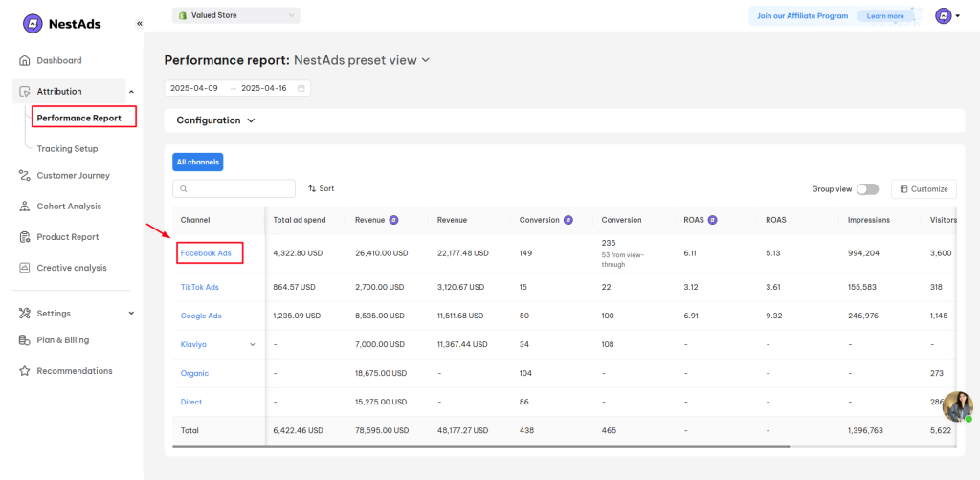The height and width of the screenshot is (480, 980).
Task: Open the NestAds preset view dropdown
Action: pyautogui.click(x=362, y=60)
